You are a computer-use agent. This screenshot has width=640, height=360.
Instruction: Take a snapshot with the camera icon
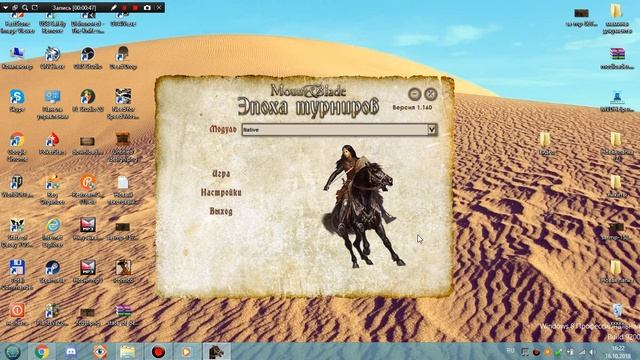tap(147, 7)
